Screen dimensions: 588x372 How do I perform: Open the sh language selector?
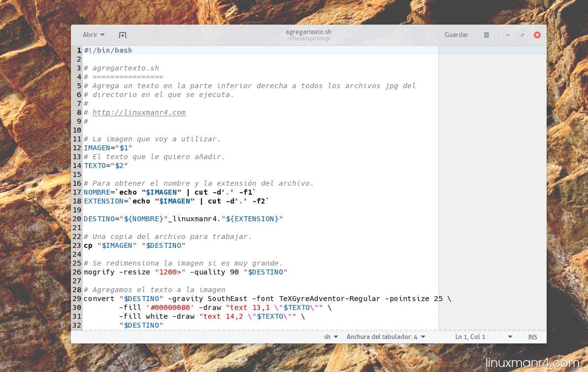click(331, 337)
